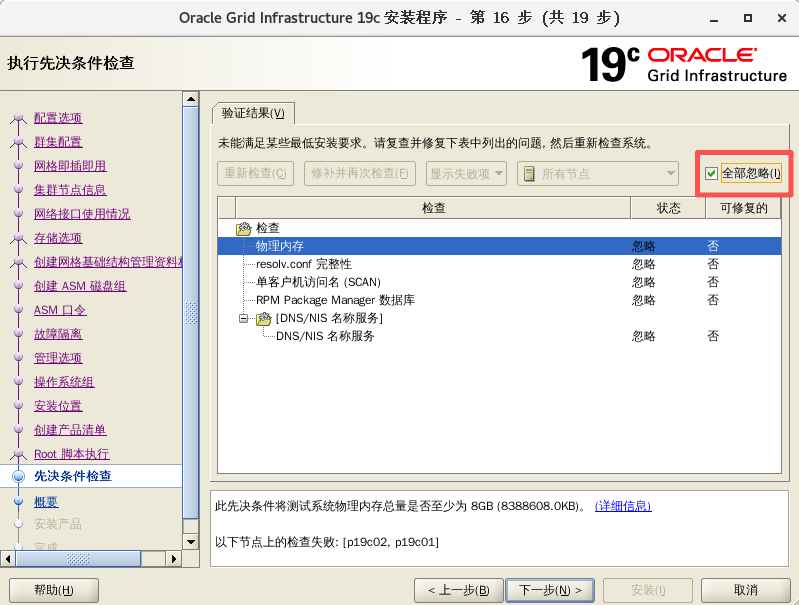The image size is (799, 605).
Task: Select the DNS/NIS 名称服务 child row
Action: [499, 336]
